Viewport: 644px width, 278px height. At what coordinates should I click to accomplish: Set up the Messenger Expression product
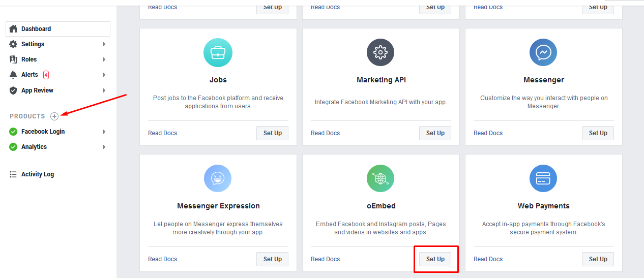click(x=273, y=259)
